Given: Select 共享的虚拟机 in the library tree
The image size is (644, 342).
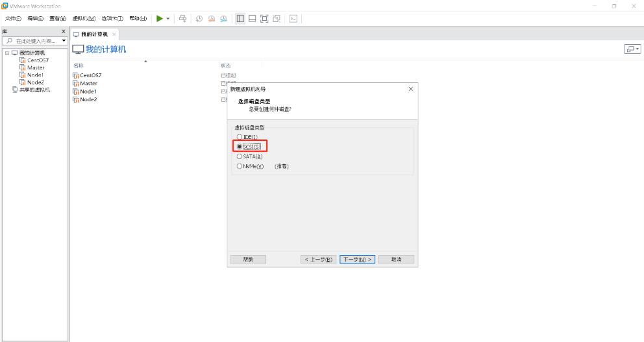Looking at the screenshot, I should (34, 90).
